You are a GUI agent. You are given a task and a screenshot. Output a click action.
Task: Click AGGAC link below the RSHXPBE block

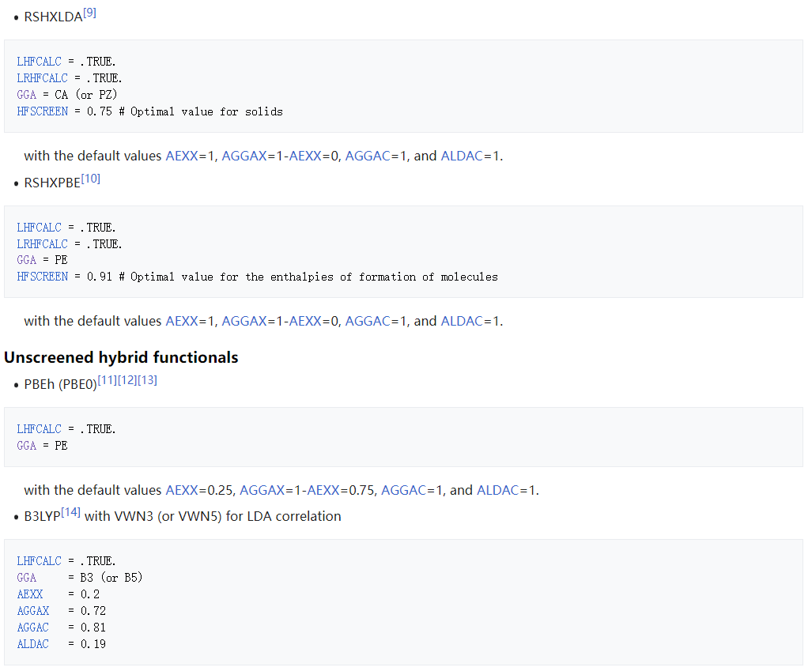[368, 321]
